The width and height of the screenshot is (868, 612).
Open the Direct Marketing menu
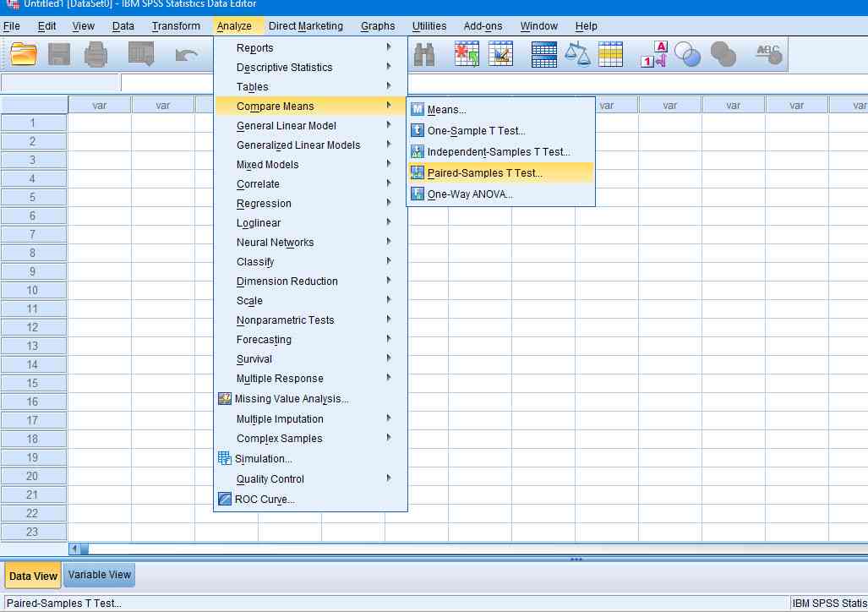[306, 26]
